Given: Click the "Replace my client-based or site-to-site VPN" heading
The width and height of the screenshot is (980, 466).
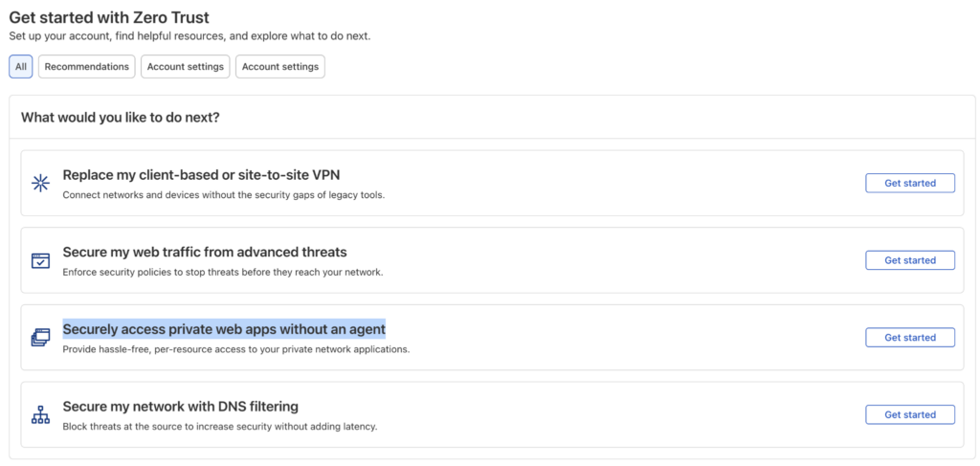Looking at the screenshot, I should [x=201, y=175].
